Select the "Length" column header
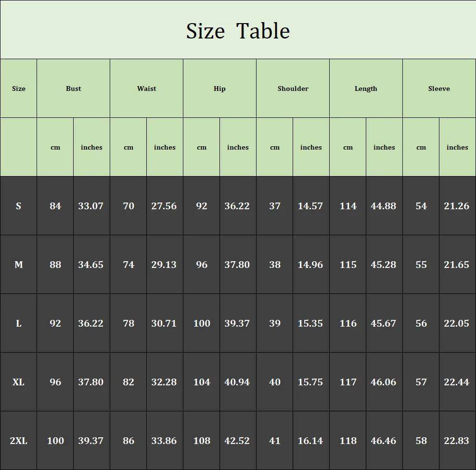 [x=366, y=89]
